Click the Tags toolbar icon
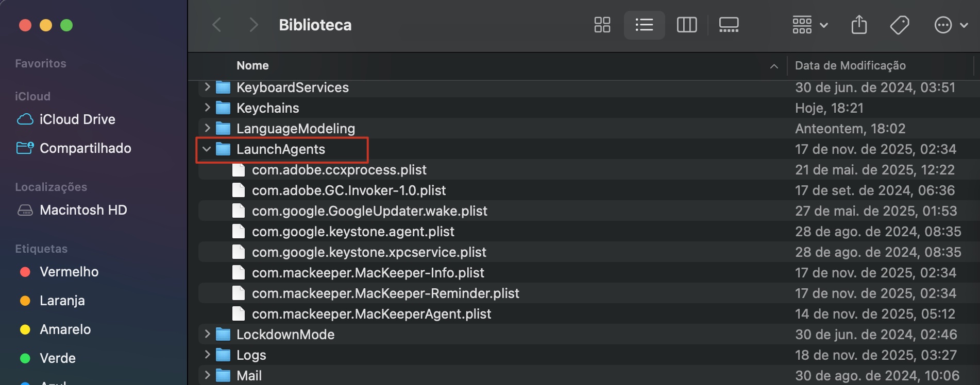The image size is (980, 385). [x=899, y=25]
